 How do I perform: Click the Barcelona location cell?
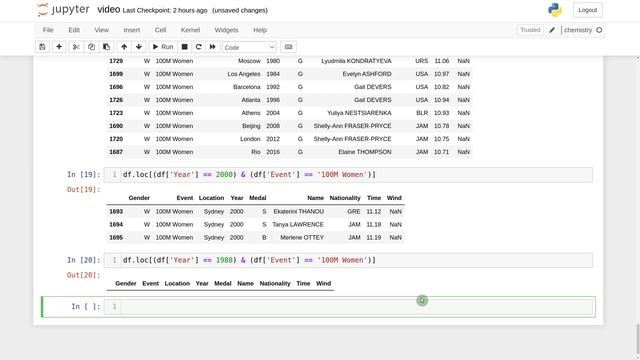[247, 87]
